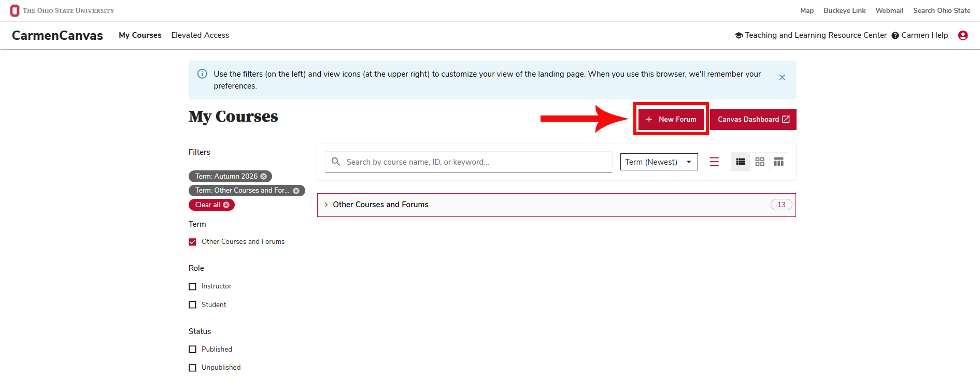Expand the Other Courses and Forums section
The width and height of the screenshot is (980, 392).
(557, 205)
